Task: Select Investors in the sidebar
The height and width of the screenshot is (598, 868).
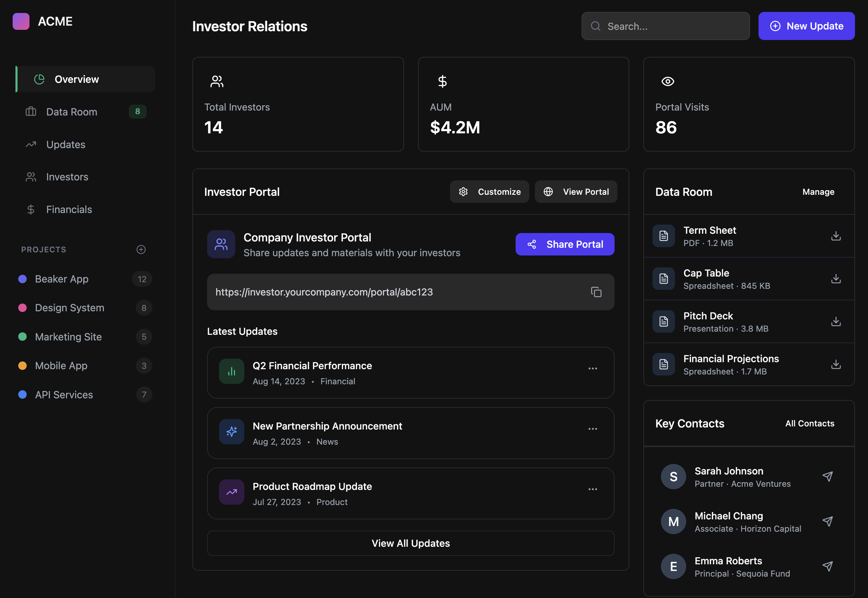Action: pos(67,177)
